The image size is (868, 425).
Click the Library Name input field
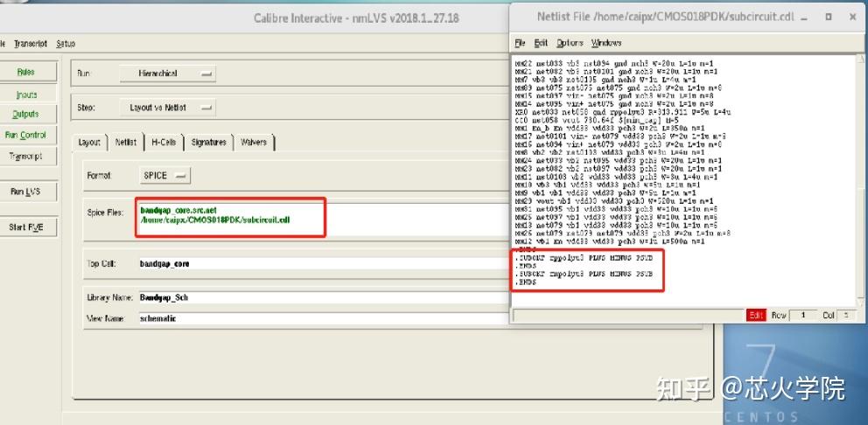pyautogui.click(x=324, y=297)
